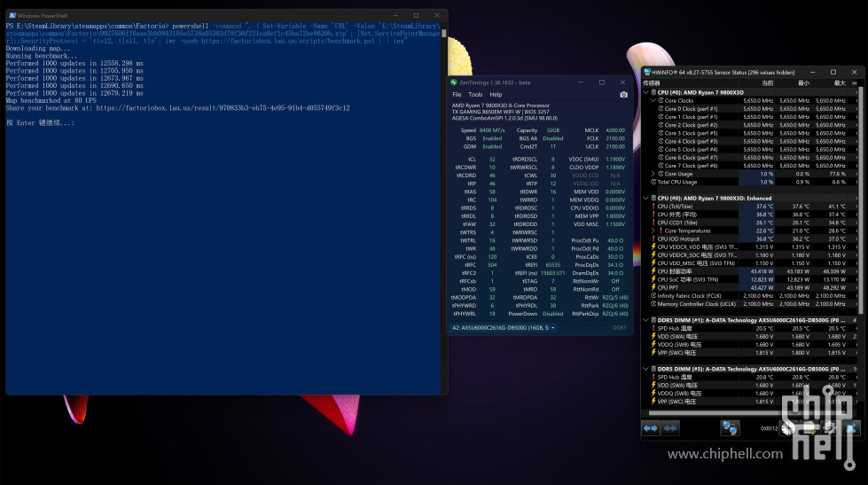The height and width of the screenshot is (485, 868).
Task: Click the TX GAMING B650EM motherboard line
Action: click(x=500, y=112)
